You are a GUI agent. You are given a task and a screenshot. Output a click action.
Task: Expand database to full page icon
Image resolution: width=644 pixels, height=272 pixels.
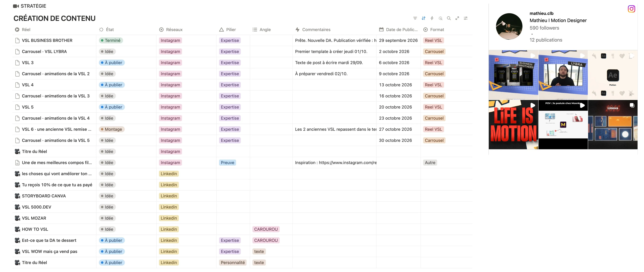[x=457, y=18]
